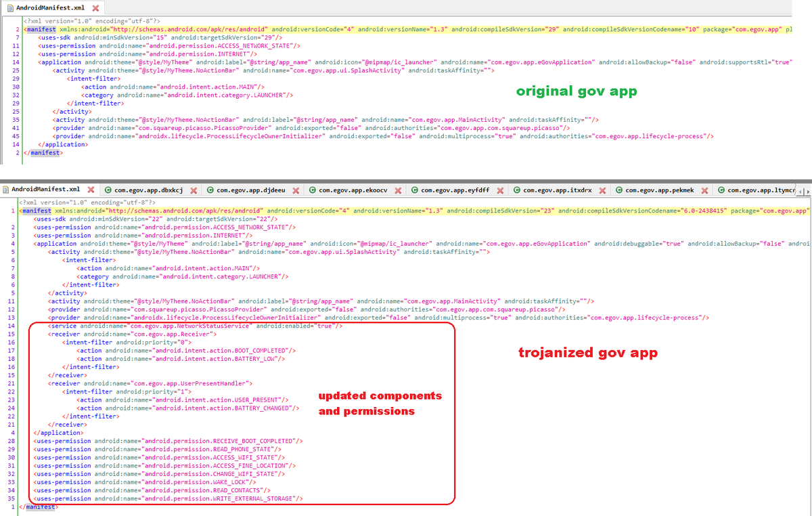Click the ProcessLifecycleOwnerInitializer line in the bottom window

379,317
